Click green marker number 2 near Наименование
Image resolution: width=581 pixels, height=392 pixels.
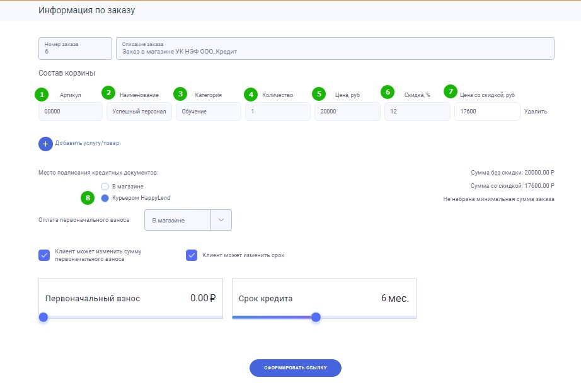pyautogui.click(x=108, y=93)
